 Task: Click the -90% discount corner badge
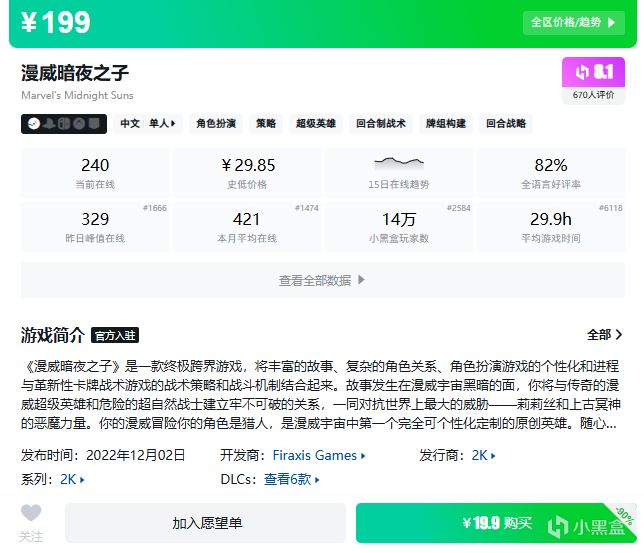pos(624,516)
